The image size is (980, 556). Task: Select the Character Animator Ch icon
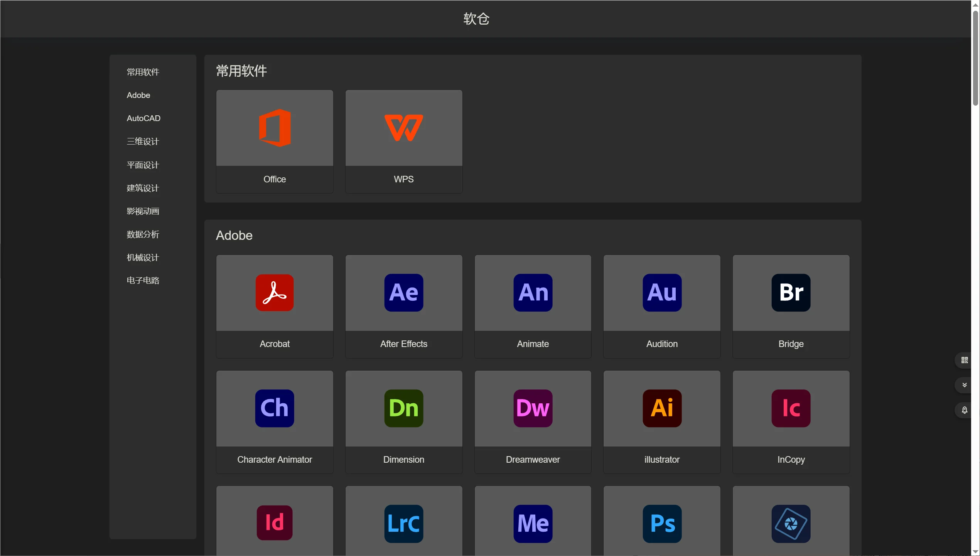click(x=275, y=408)
